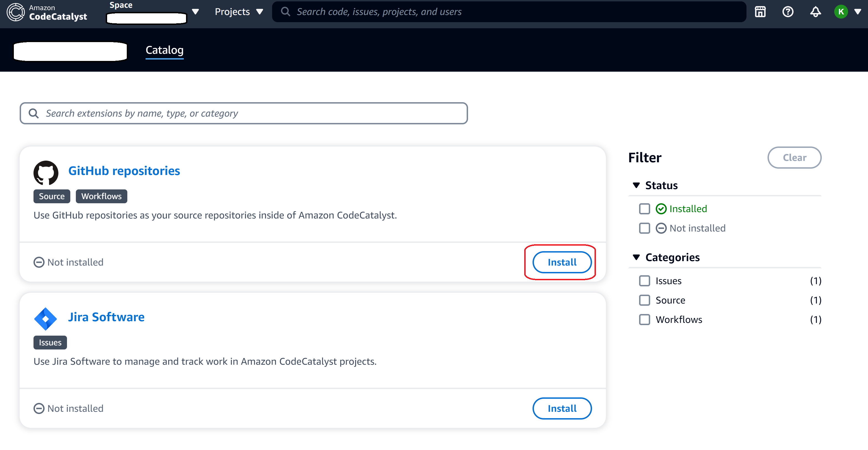
Task: Enable the Issues category filter
Action: point(645,281)
